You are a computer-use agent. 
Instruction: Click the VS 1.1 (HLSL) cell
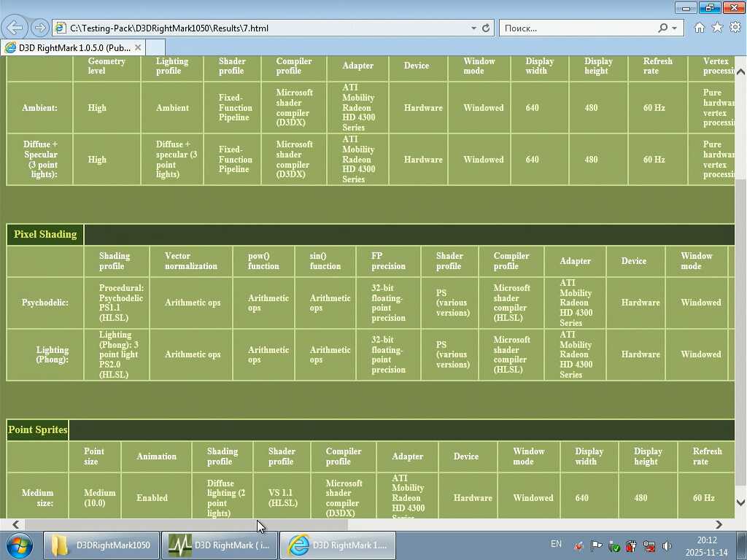pyautogui.click(x=282, y=497)
